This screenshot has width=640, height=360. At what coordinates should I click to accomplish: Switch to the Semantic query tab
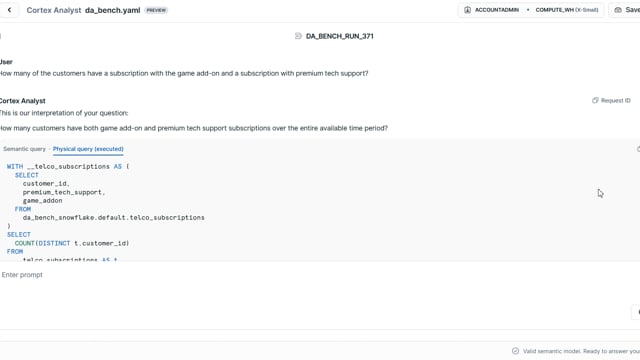coord(24,149)
